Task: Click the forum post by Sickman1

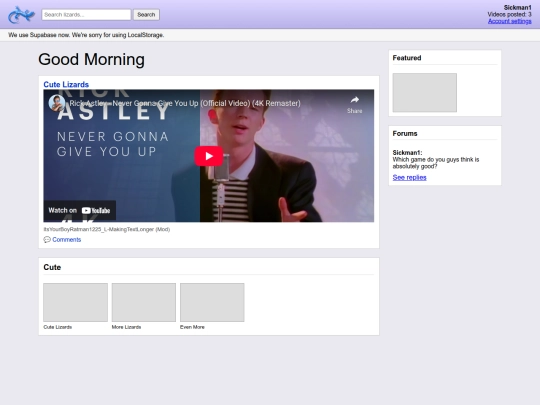Action: (x=436, y=159)
